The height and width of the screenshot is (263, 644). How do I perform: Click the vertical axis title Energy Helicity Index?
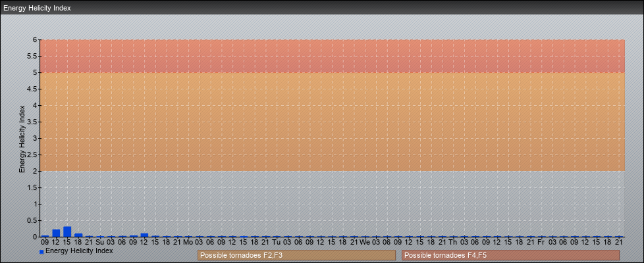click(22, 139)
